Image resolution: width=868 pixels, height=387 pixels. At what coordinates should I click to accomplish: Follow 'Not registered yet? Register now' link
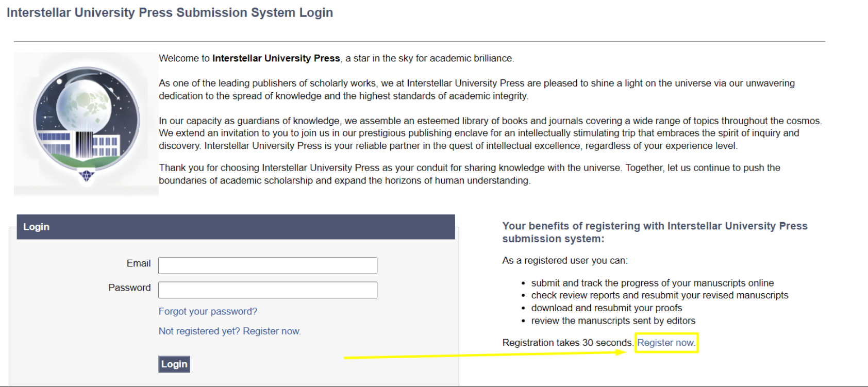tap(229, 331)
